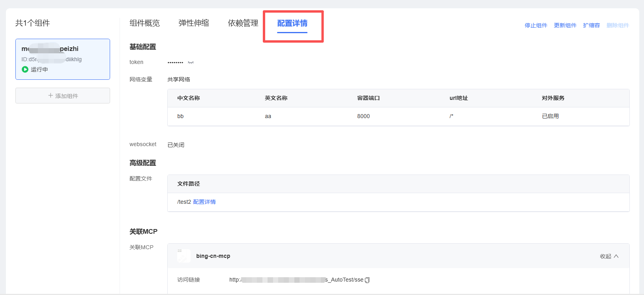Click the 删除组件 link
This screenshot has height=295, width=644.
618,25
